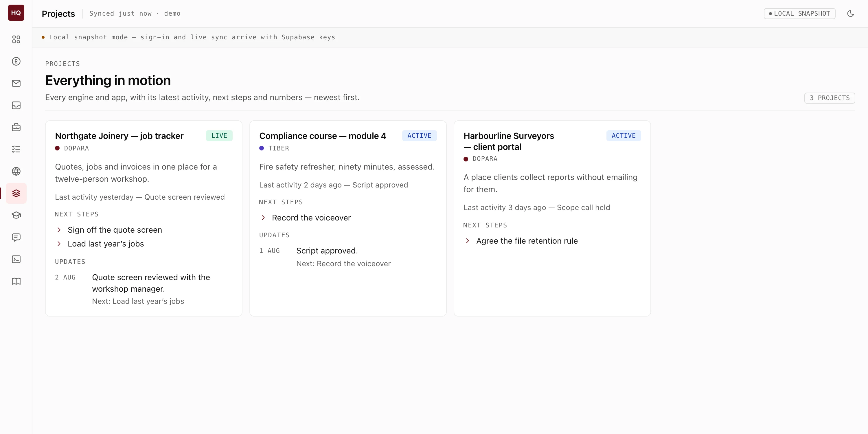Image resolution: width=868 pixels, height=434 pixels.
Task: Click the TIBER label under Compliance course
Action: [x=279, y=148]
